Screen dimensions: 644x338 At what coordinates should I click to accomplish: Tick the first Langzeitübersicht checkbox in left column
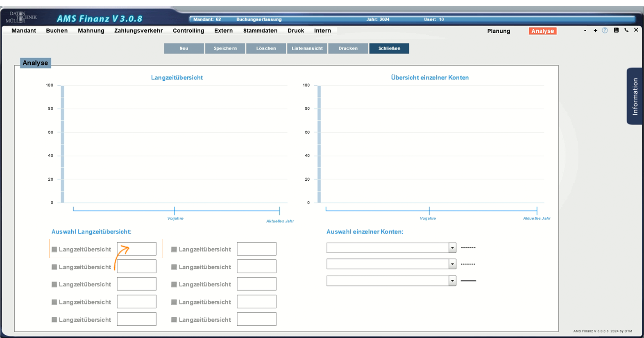tap(54, 249)
